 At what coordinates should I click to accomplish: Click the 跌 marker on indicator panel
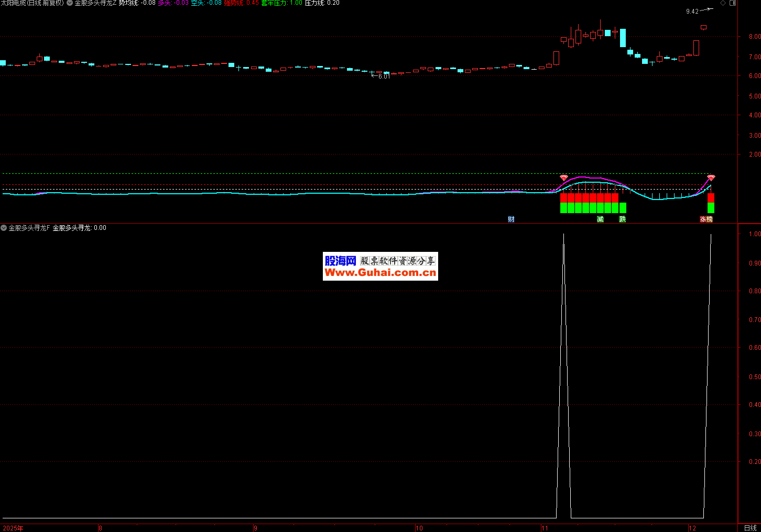coord(622,219)
